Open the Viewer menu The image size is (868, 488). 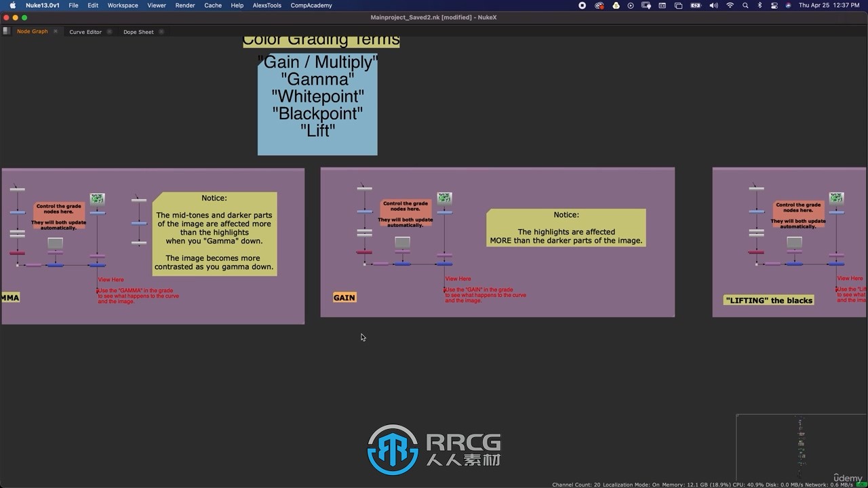157,5
